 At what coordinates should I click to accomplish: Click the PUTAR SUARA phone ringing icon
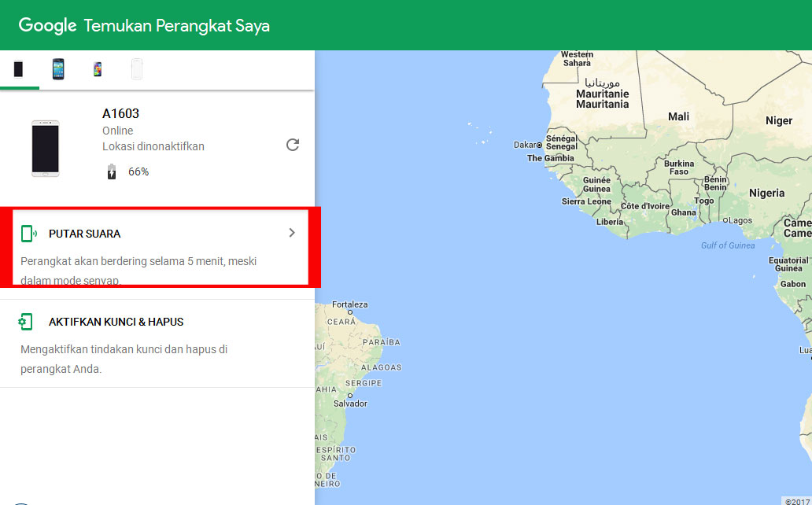pyautogui.click(x=29, y=234)
